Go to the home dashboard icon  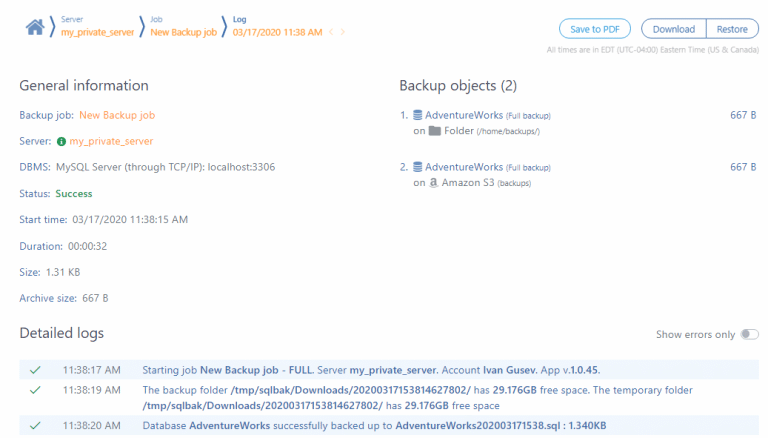point(35,27)
